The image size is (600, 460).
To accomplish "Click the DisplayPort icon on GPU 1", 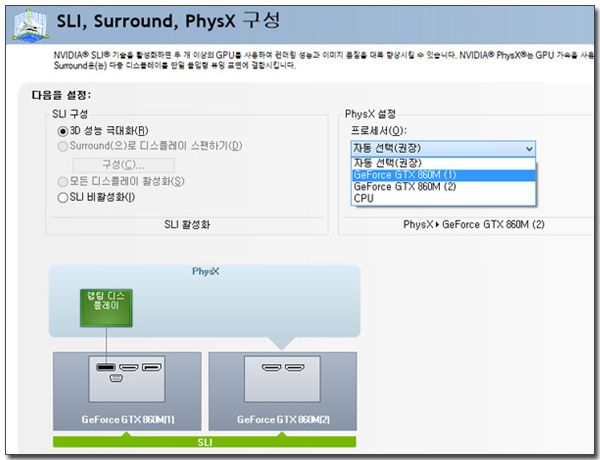I will pos(152,367).
